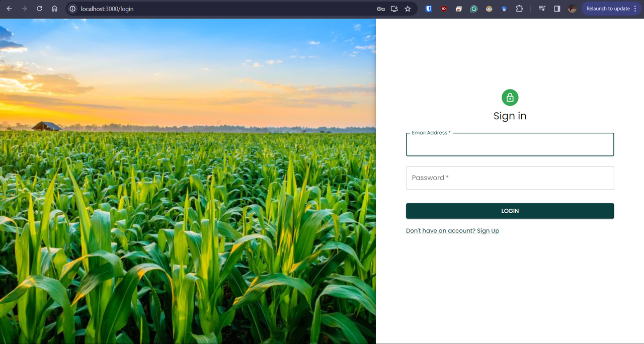The height and width of the screenshot is (344, 644).
Task: Open the Extensions puzzle piece menu
Action: [520, 9]
